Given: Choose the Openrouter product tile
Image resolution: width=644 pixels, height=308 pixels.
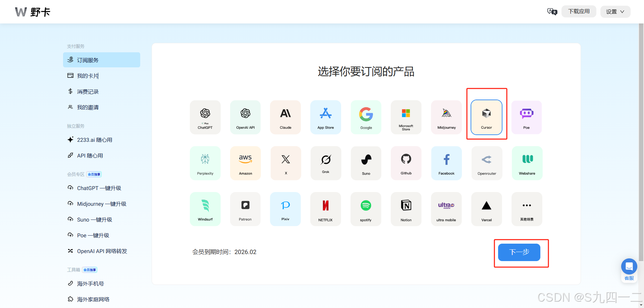Looking at the screenshot, I should (x=487, y=163).
